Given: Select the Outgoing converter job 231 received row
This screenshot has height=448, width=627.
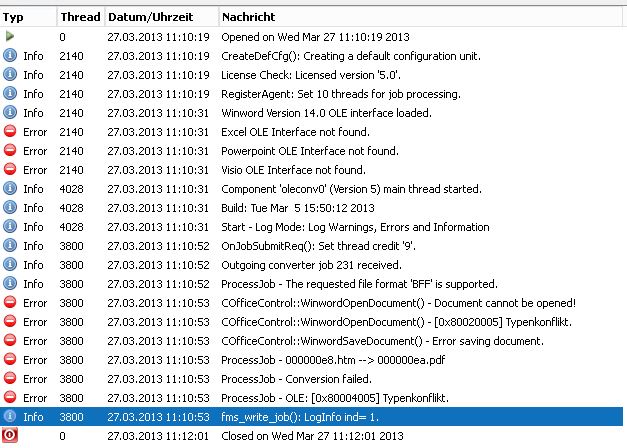Looking at the screenshot, I should click(312, 265).
